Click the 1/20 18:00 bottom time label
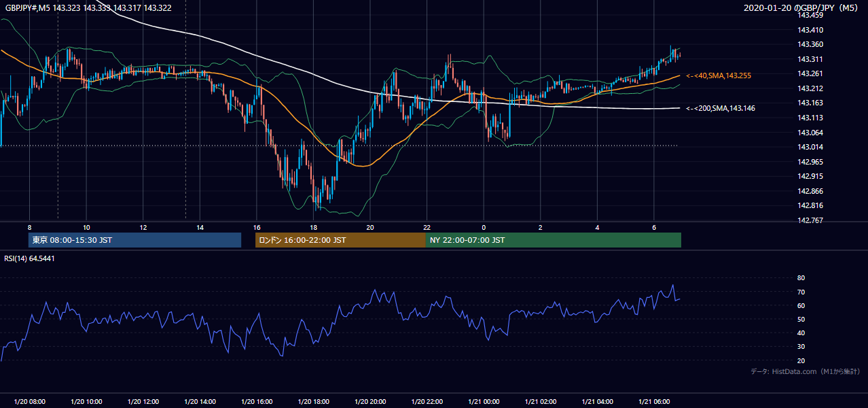The image size is (868, 408). pos(313,402)
